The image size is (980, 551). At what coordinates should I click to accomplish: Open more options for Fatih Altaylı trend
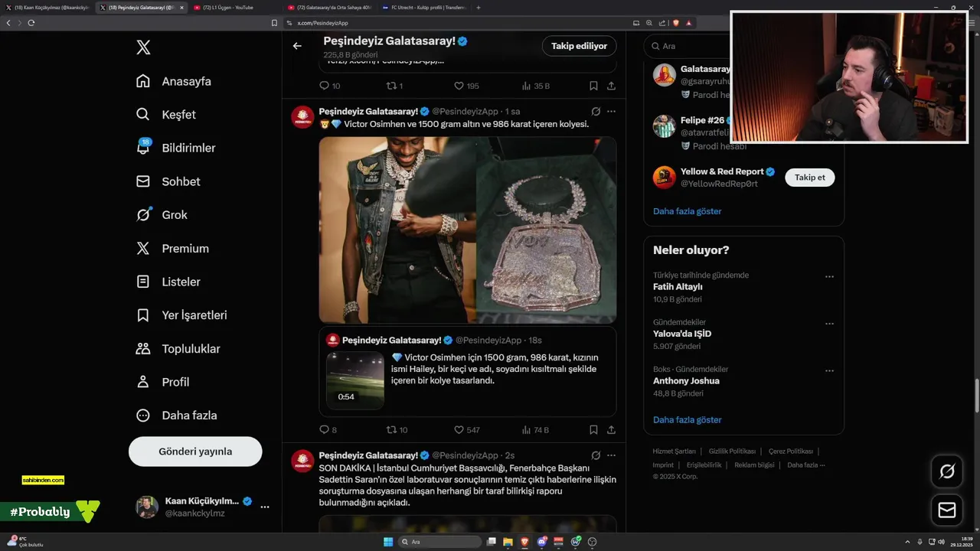coord(829,276)
